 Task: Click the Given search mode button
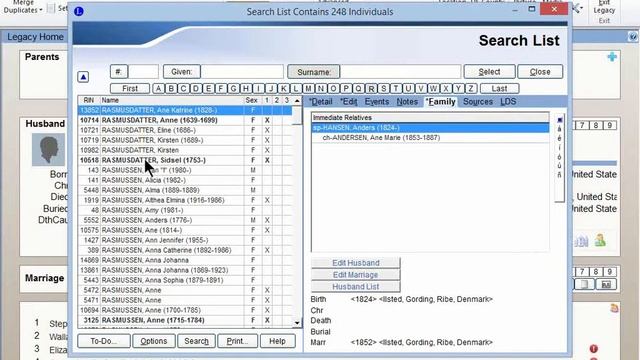(x=182, y=72)
